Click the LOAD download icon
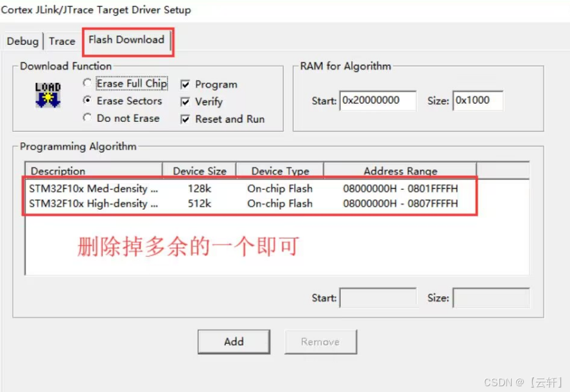The height and width of the screenshot is (392, 570). click(x=47, y=95)
